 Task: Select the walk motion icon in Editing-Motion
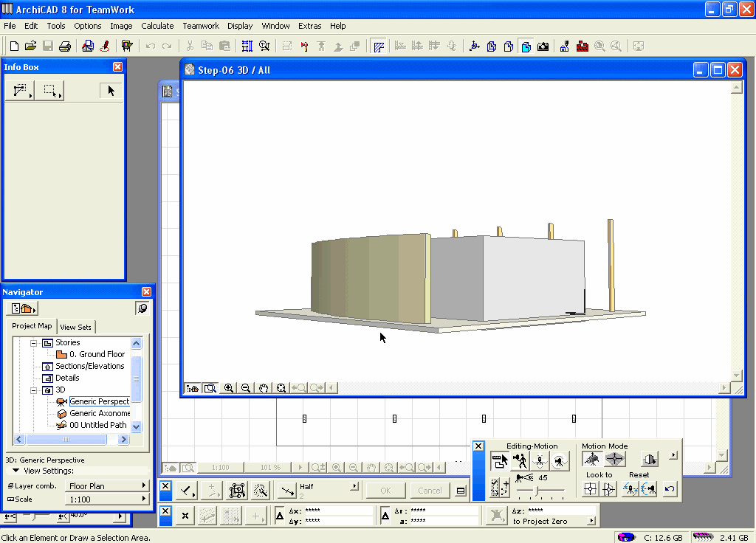pyautogui.click(x=520, y=462)
